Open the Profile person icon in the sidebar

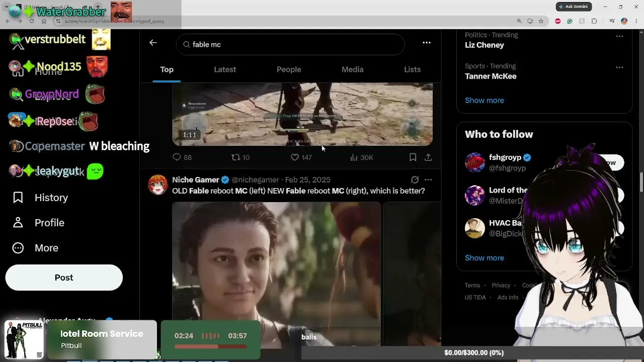click(x=18, y=223)
